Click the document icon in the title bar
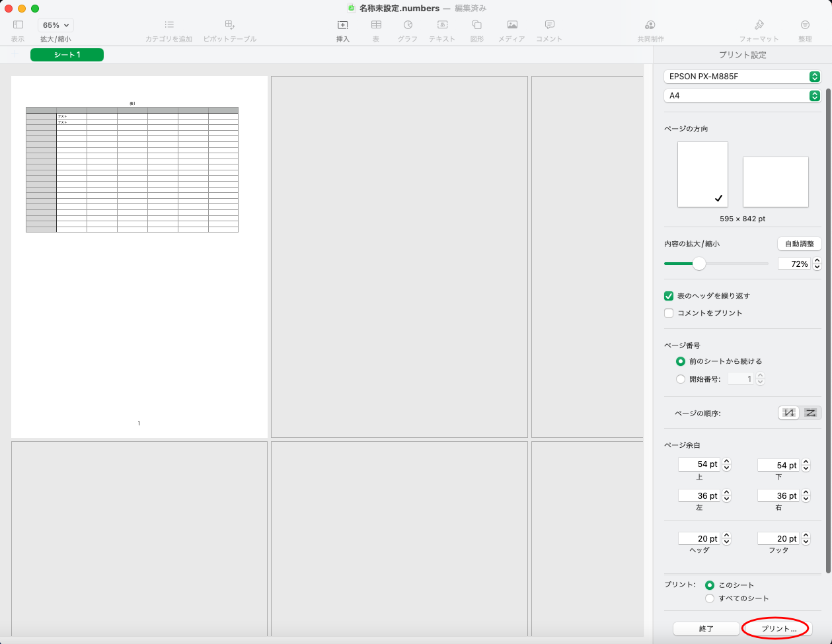This screenshot has width=832, height=644. [x=352, y=8]
